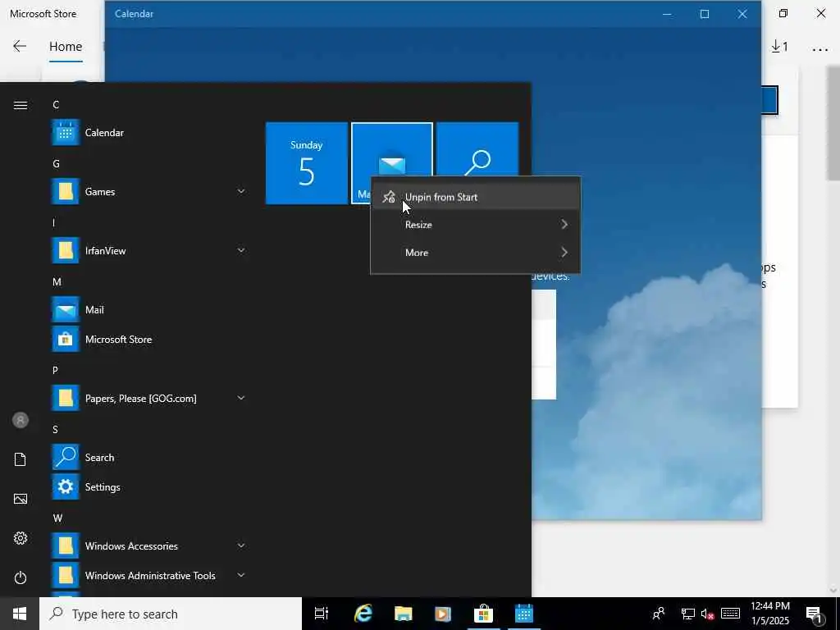
Task: Open Papers, Please [GOG.com] folder
Action: pyautogui.click(x=149, y=398)
